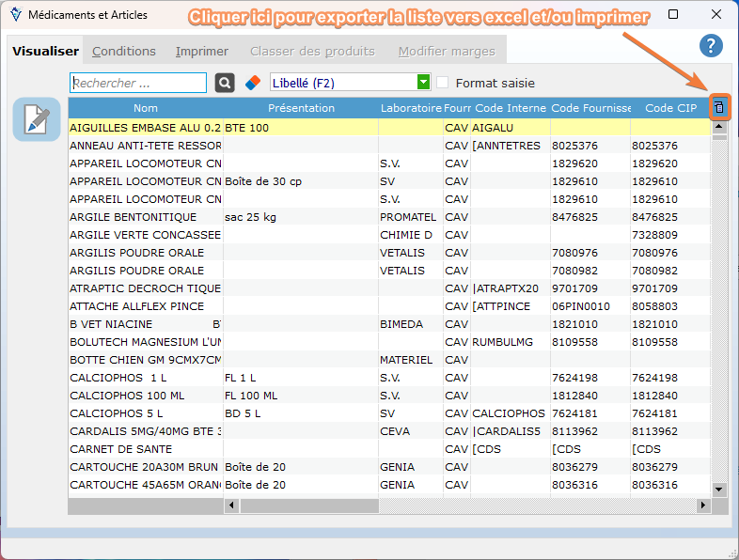This screenshot has width=739, height=560.
Task: Switch to the Visualiser tab
Action: pos(46,51)
